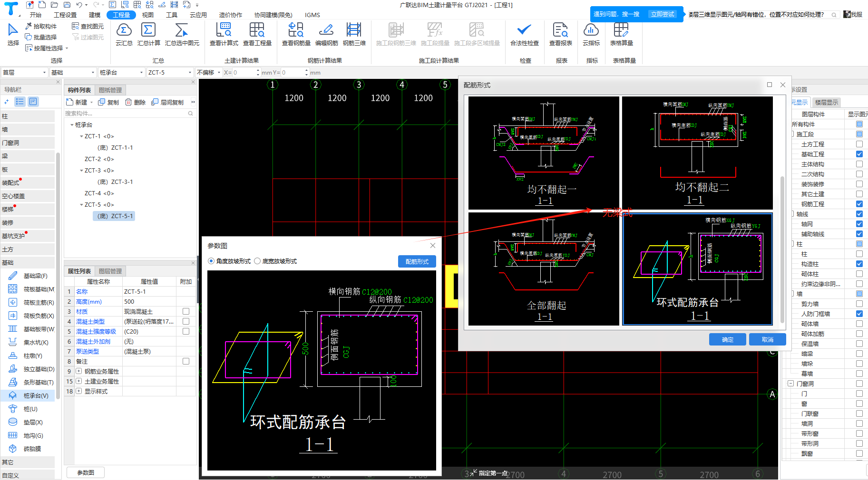Select 筏板基础(M) in foundation list
868x480 pixels.
(31, 289)
